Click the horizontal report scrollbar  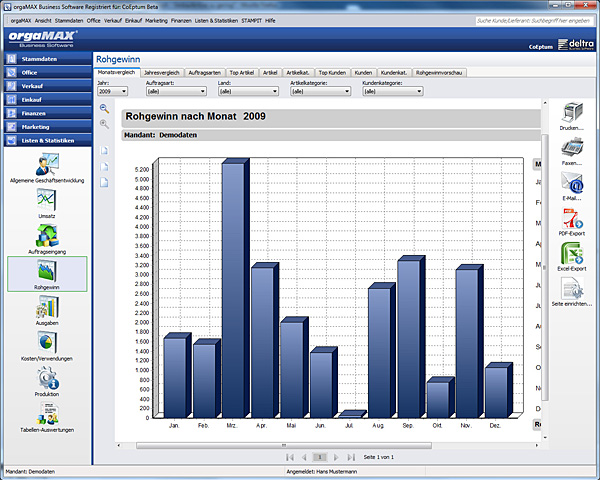(x=284, y=445)
